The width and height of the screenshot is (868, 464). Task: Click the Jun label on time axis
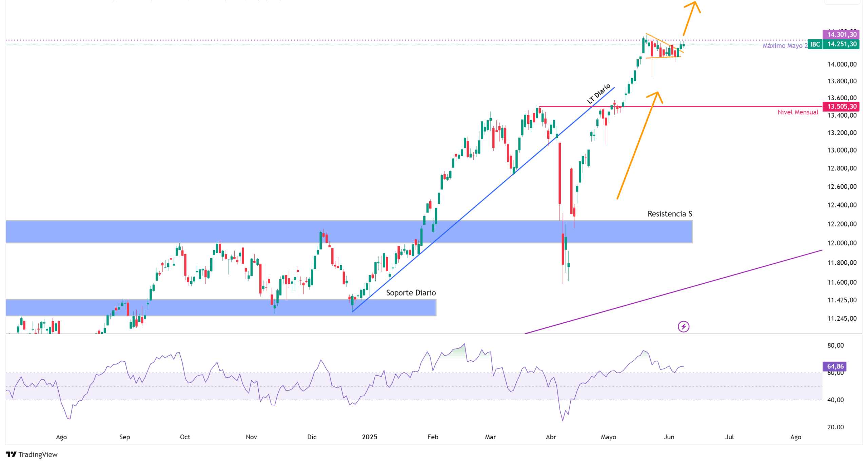tap(669, 437)
